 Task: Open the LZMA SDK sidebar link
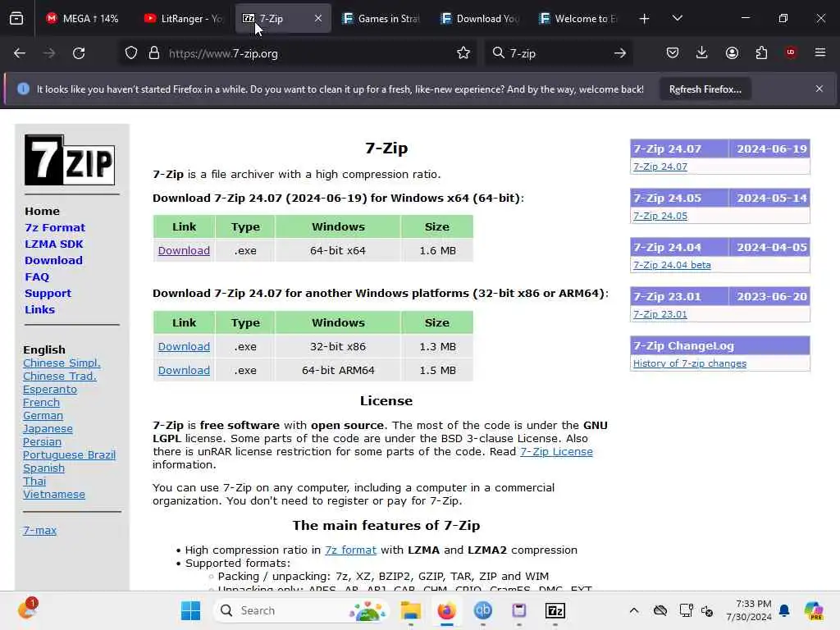click(x=53, y=244)
